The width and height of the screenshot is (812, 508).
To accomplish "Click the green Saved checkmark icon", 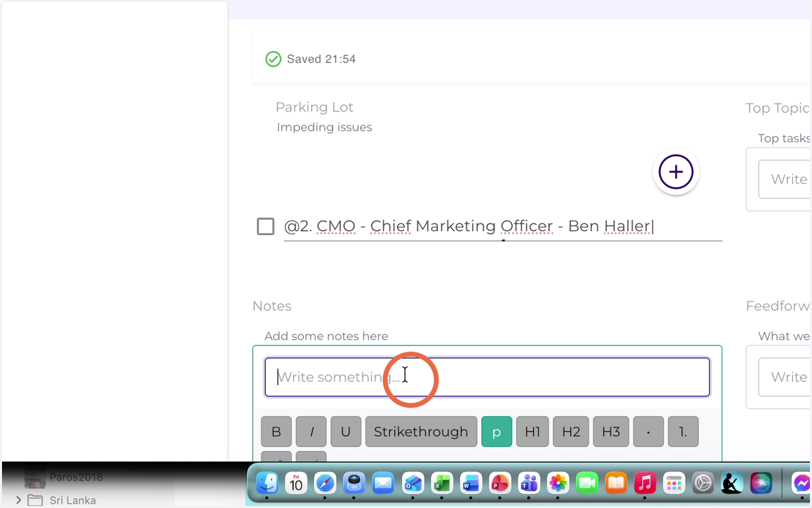I will (273, 59).
